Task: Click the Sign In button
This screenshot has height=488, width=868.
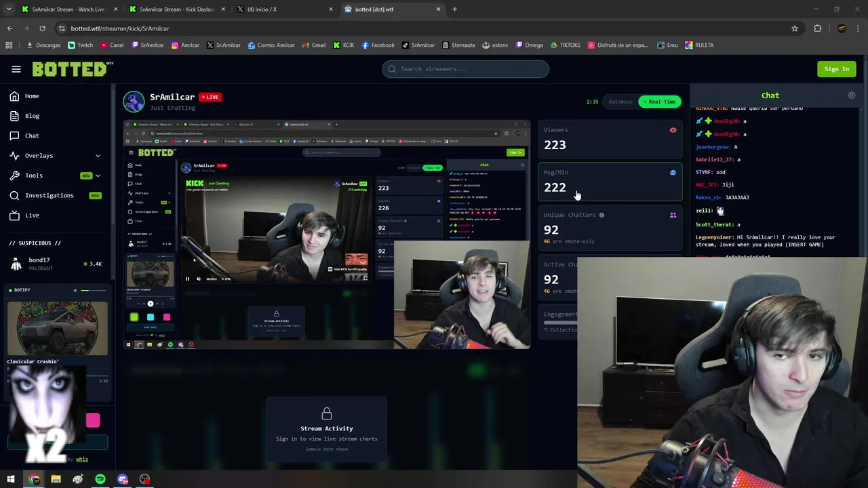Action: tap(836, 69)
